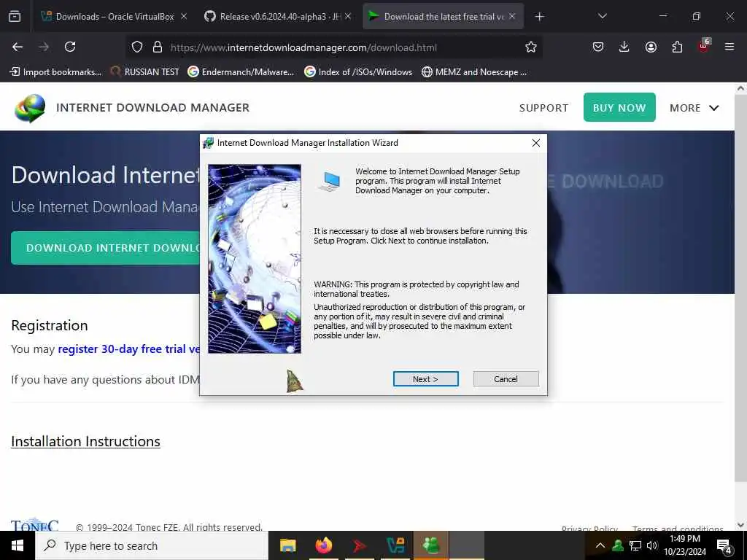
Task: Click the Firefox View icon in the tab bar
Action: coord(15,16)
